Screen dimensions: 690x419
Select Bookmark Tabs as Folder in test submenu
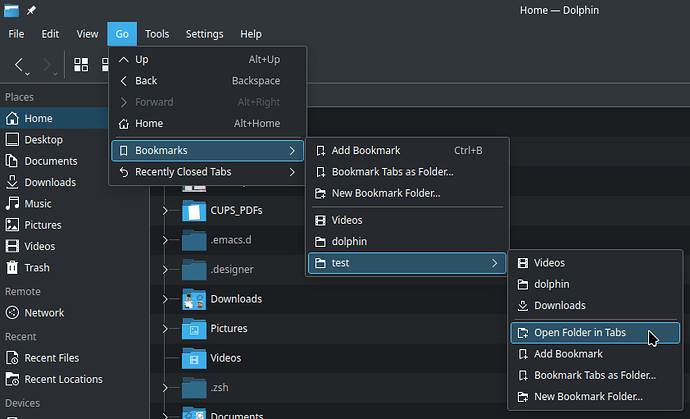point(595,375)
